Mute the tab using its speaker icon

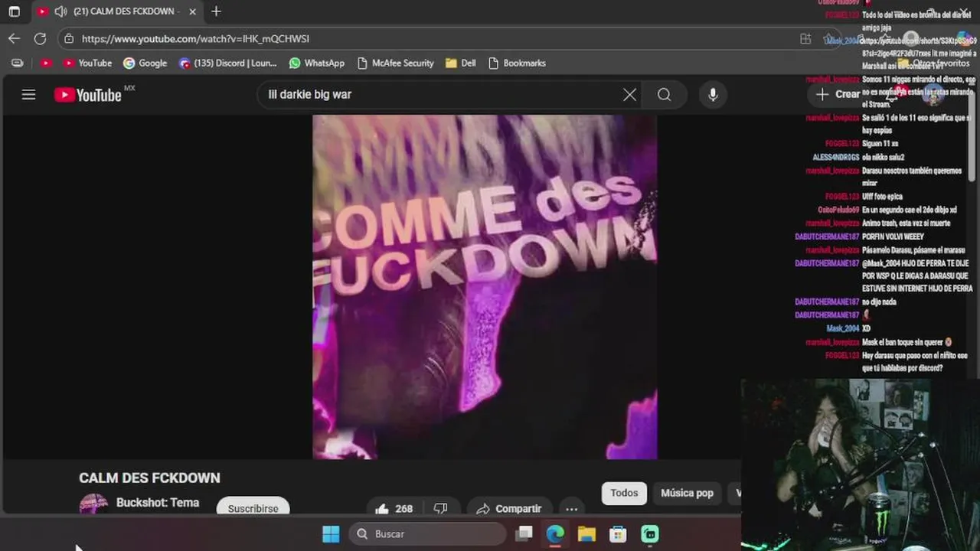60,11
